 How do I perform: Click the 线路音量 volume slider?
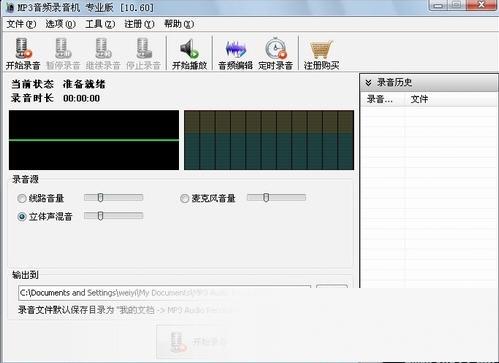[x=114, y=198]
